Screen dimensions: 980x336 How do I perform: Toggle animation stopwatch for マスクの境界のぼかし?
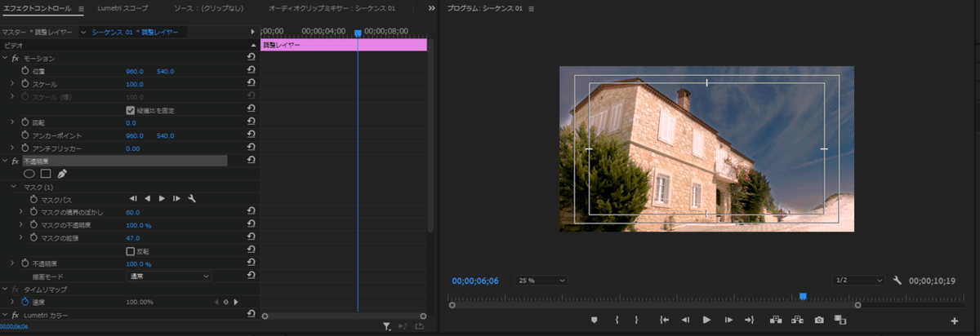[33, 212]
